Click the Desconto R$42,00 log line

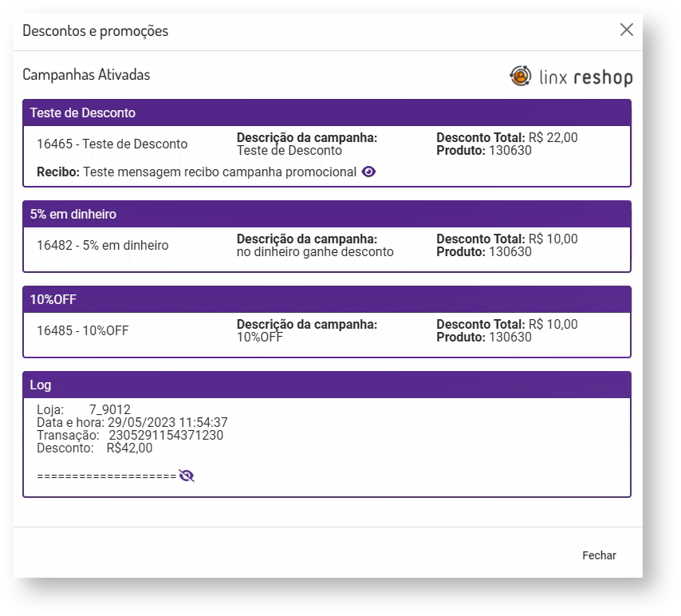(95, 448)
